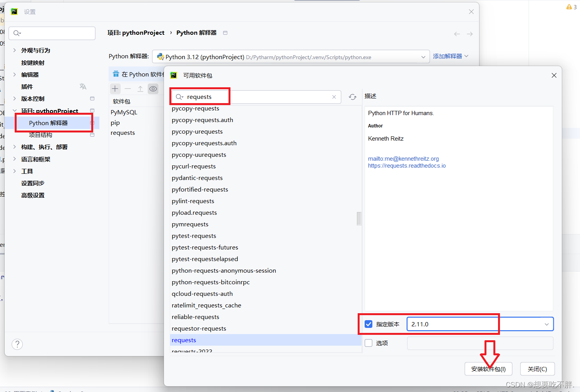Screen dimensions: 580x392
Task: Go forward with the right arrow icon
Action: click(x=470, y=34)
